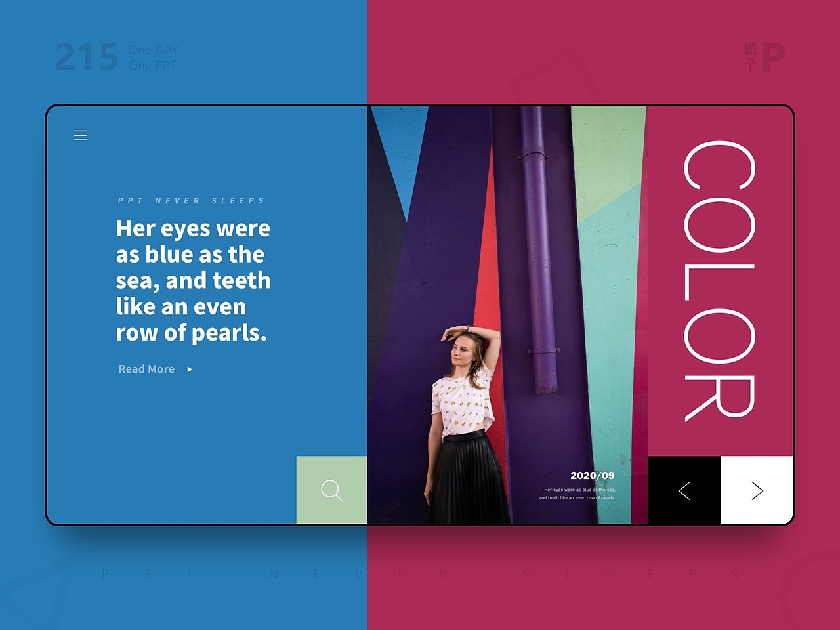Click the P logo in top-right corner
This screenshot has width=840, height=630.
[x=765, y=56]
